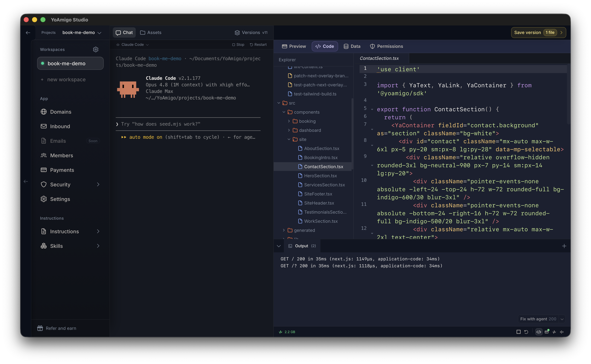Open the Versions v11 history
This screenshot has width=591, height=364.
(251, 33)
